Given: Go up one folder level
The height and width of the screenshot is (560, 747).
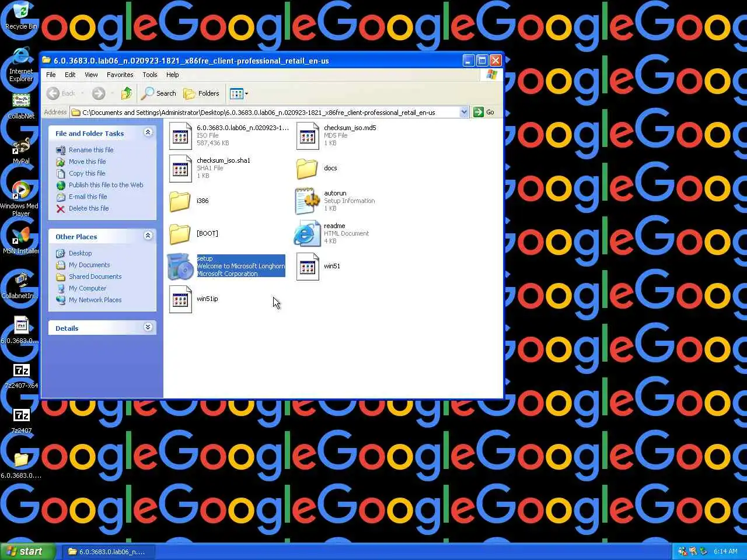Looking at the screenshot, I should 127,93.
